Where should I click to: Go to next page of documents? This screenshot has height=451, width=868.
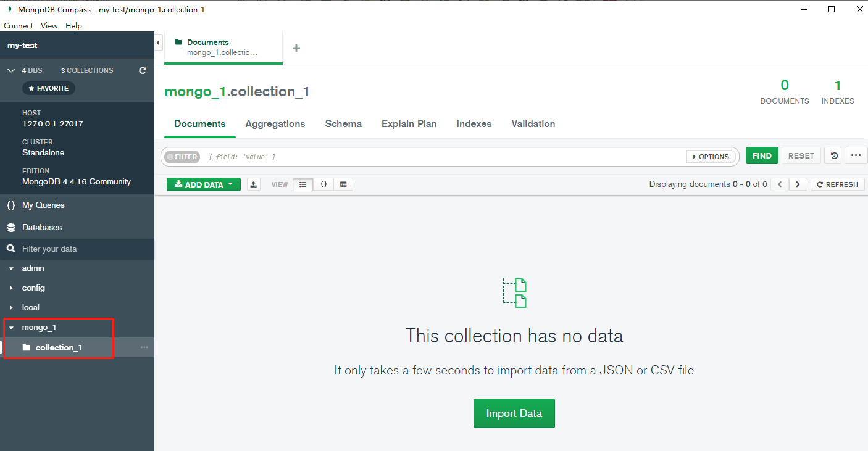pyautogui.click(x=798, y=184)
